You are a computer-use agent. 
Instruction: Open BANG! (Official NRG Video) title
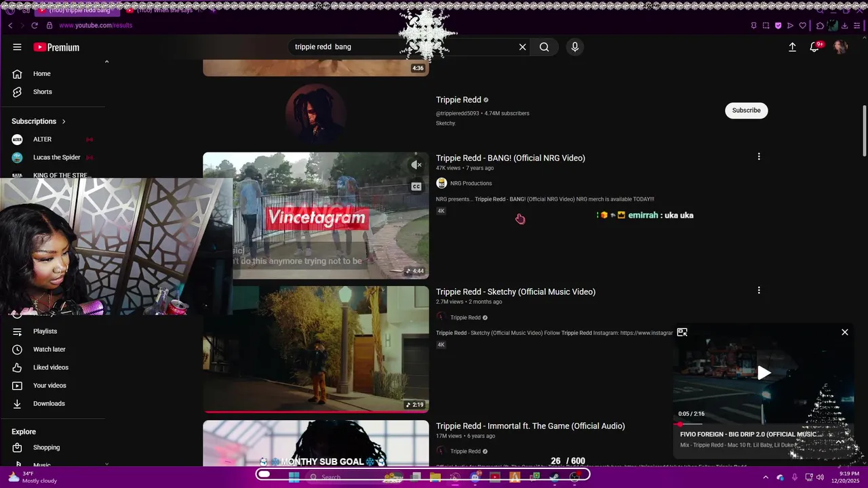tap(510, 158)
